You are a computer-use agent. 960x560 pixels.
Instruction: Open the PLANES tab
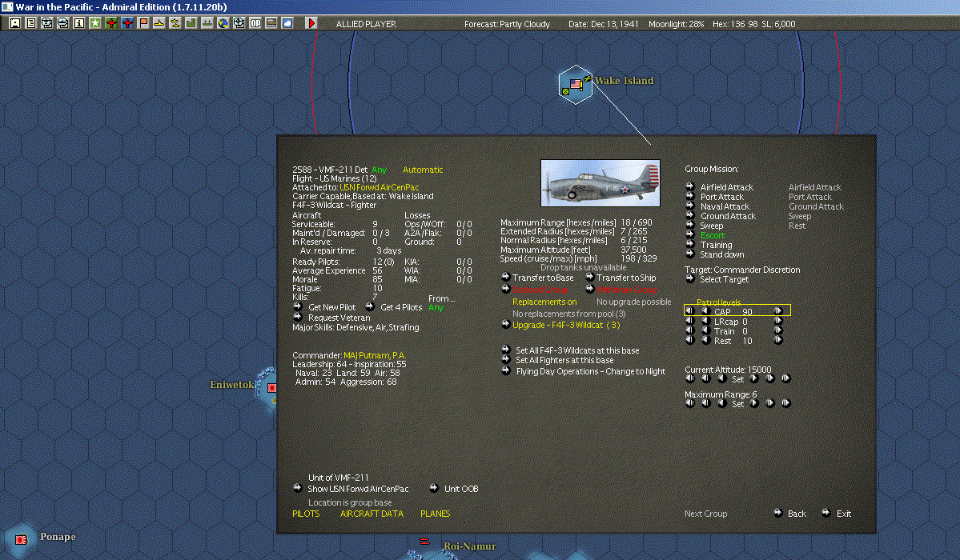pyautogui.click(x=436, y=514)
